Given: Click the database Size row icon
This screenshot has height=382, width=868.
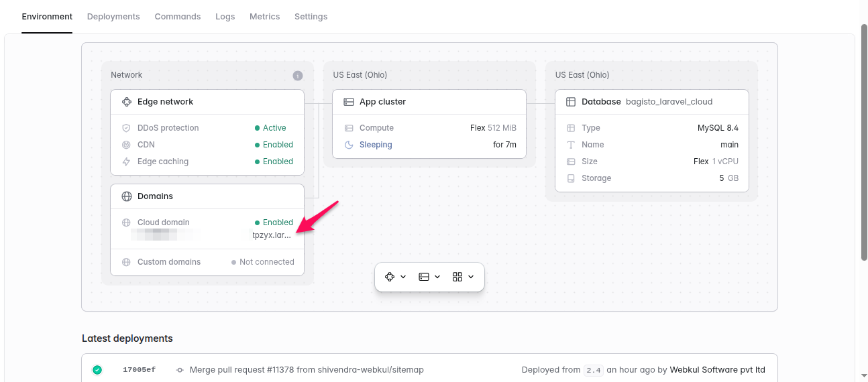Looking at the screenshot, I should click(571, 162).
